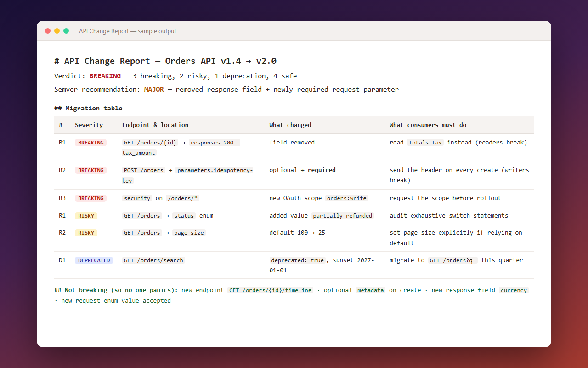Click the '## Not breaking (so no one panics):' heading
This screenshot has height=368, width=588.
point(116,290)
